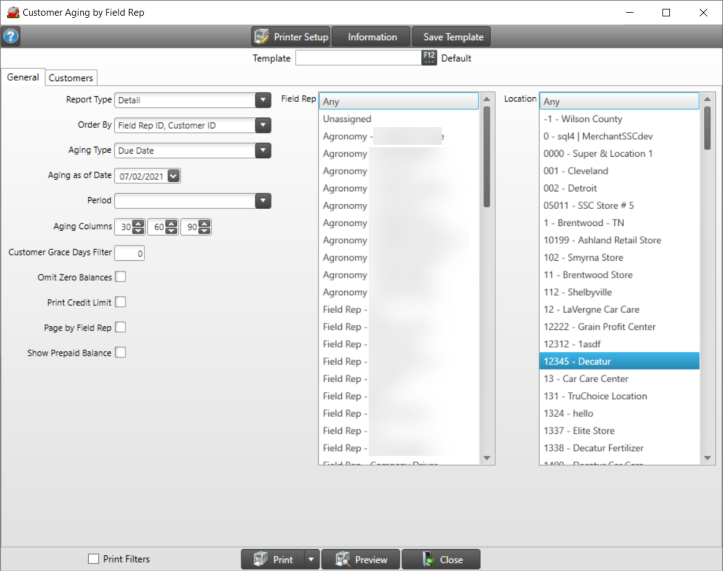The image size is (723, 571).
Task: Click the Information button
Action: tap(372, 37)
